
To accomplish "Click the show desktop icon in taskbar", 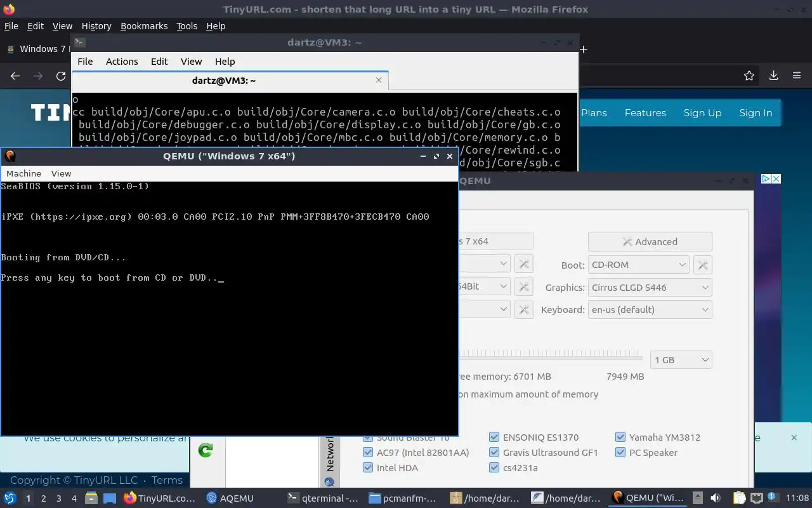I will [110, 498].
